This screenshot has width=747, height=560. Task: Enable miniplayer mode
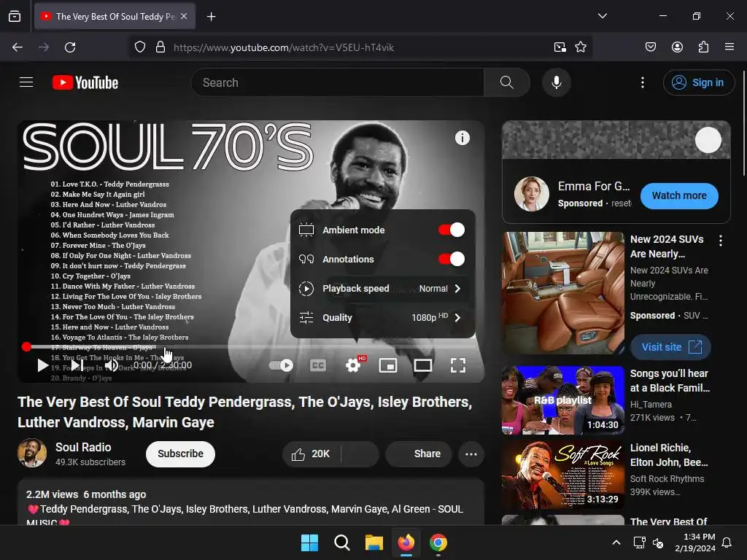388,365
